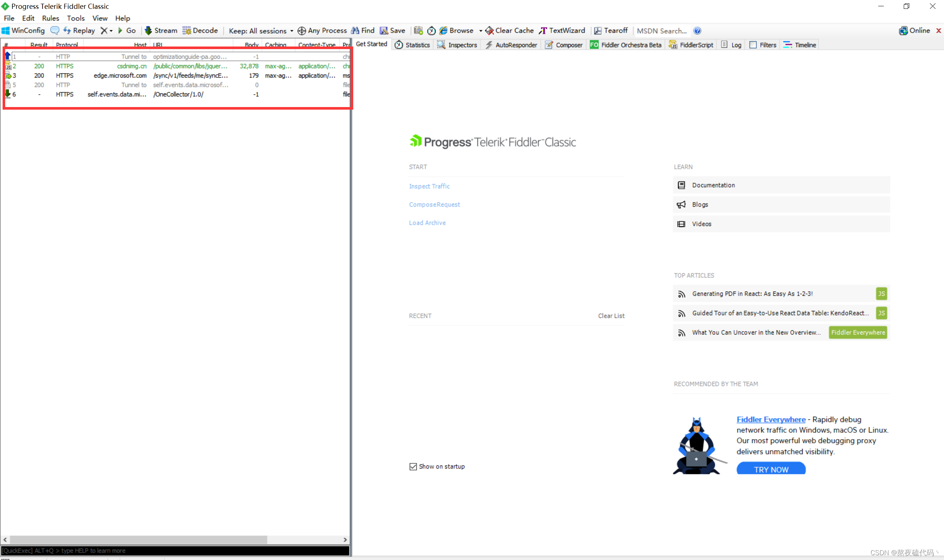944x560 pixels.
Task: Open the Log tab
Action: point(732,45)
